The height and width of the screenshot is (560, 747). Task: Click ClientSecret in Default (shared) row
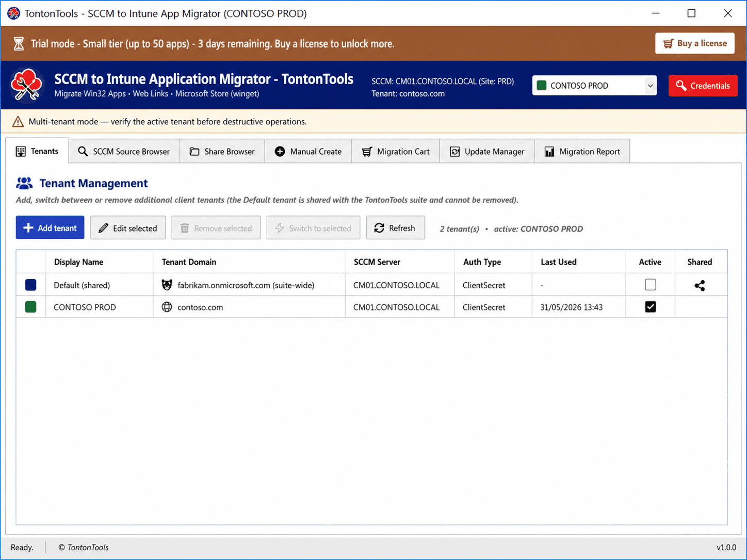[x=484, y=285]
